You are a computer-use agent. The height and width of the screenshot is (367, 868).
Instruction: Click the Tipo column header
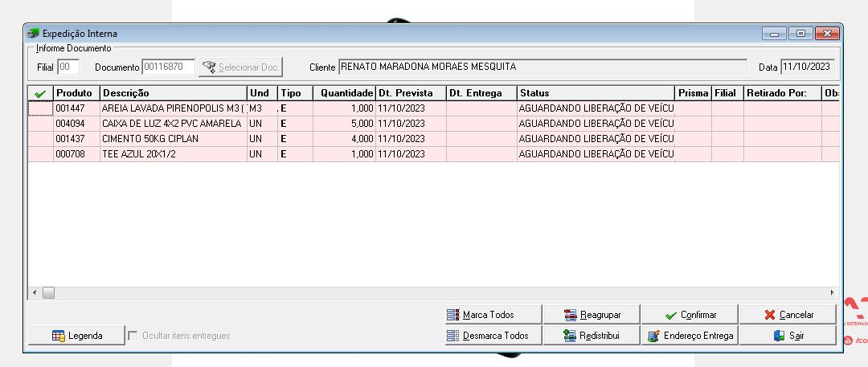tap(296, 93)
